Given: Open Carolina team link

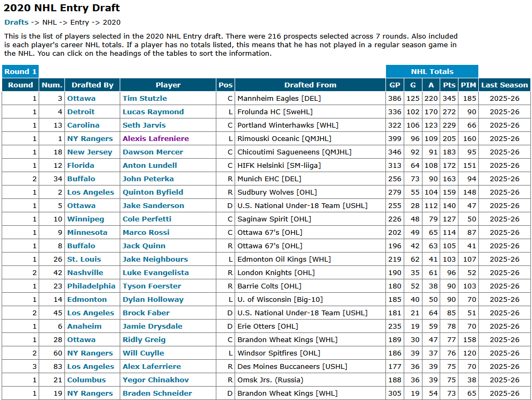Looking at the screenshot, I should pos(83,125).
